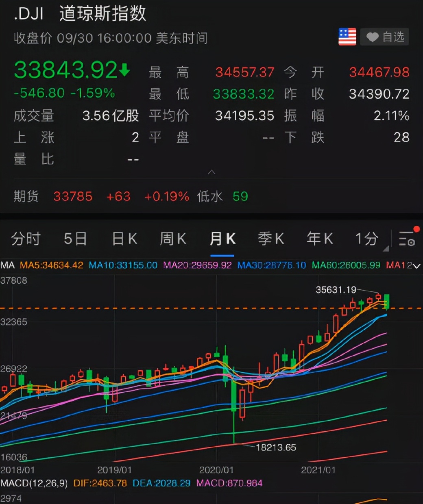Click the 18213.65 low candle marker

[275, 448]
